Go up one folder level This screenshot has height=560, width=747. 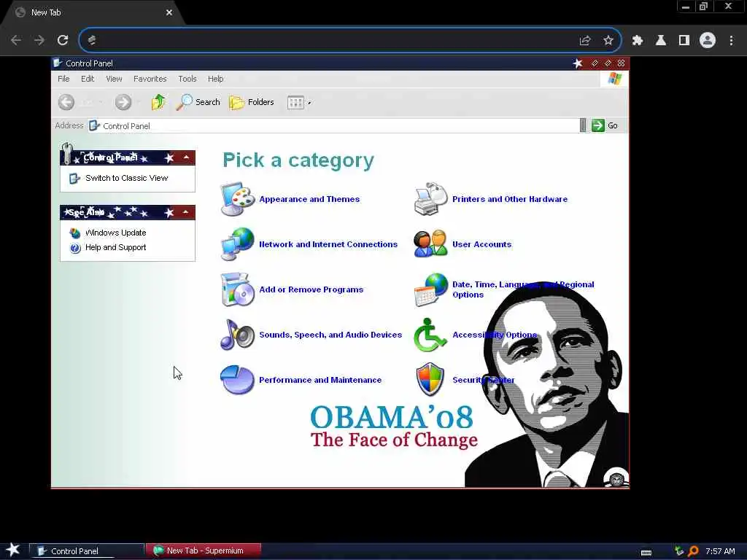pos(158,102)
